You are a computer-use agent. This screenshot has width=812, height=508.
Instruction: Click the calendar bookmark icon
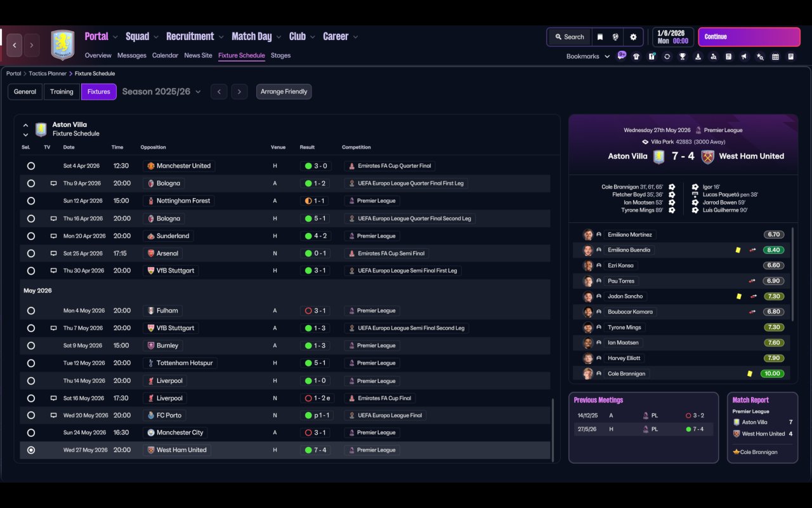(775, 57)
